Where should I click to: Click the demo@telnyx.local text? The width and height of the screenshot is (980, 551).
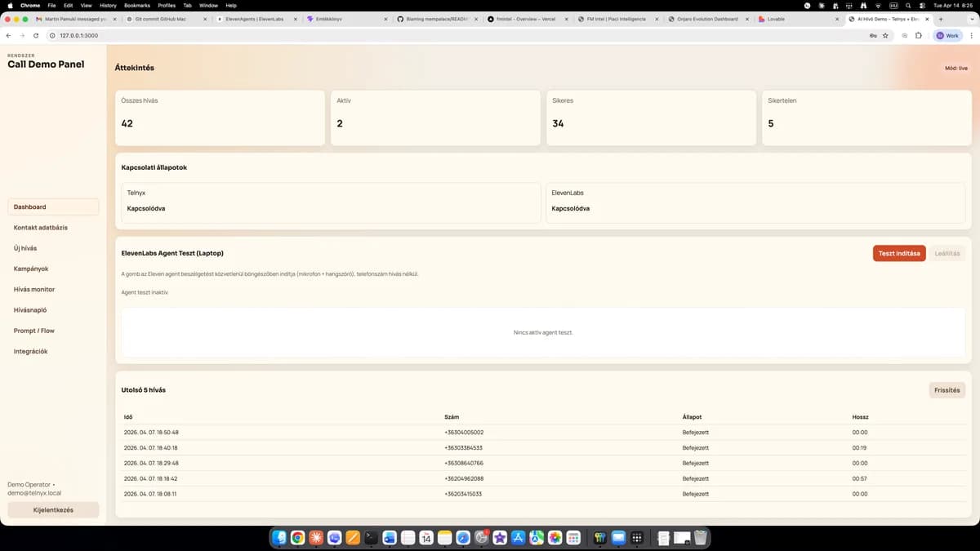34,493
